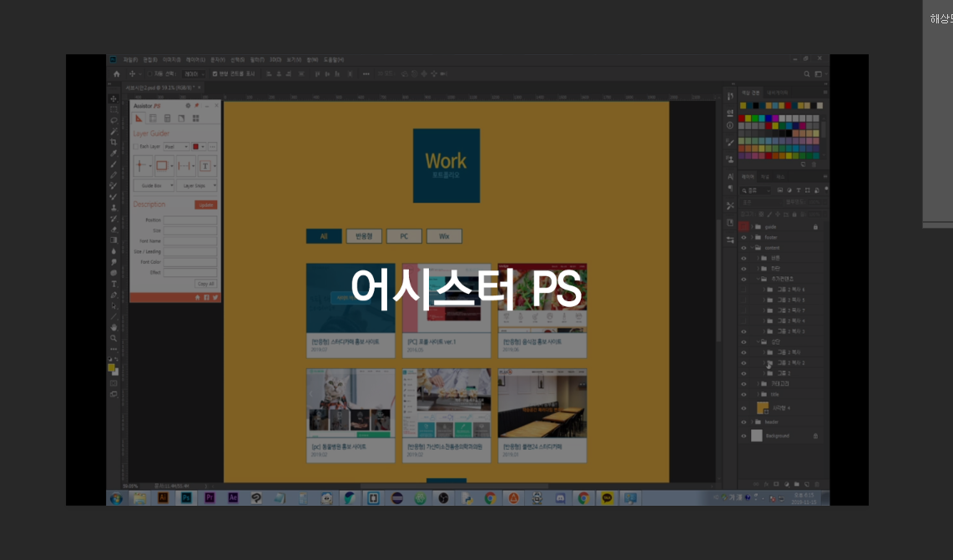Enable the Each Layer checkbox
Viewport: 953px width, 560px height.
click(x=136, y=147)
